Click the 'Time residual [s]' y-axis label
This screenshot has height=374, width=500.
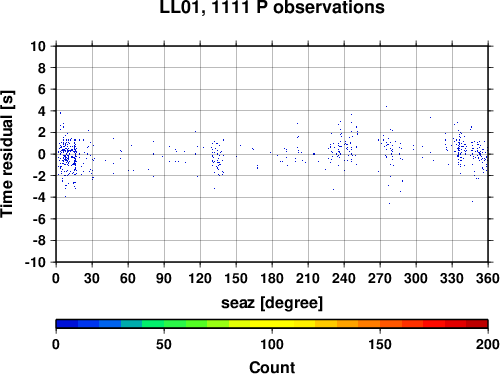coord(8,154)
